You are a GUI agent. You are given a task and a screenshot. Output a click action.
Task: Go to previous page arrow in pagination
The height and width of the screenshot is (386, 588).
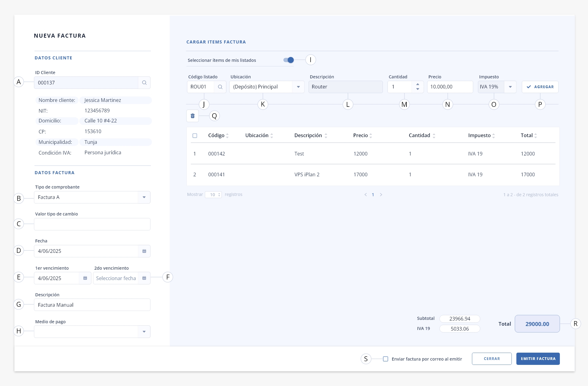tap(365, 195)
